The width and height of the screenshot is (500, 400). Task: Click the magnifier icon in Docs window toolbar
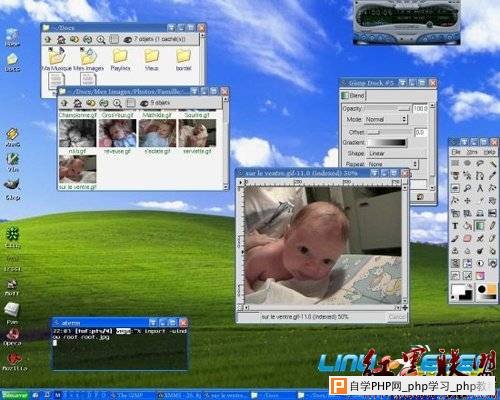click(101, 40)
